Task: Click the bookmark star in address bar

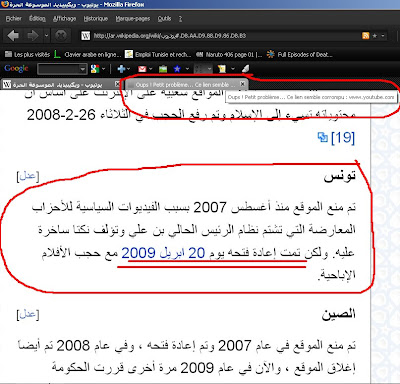Action: coord(375,36)
